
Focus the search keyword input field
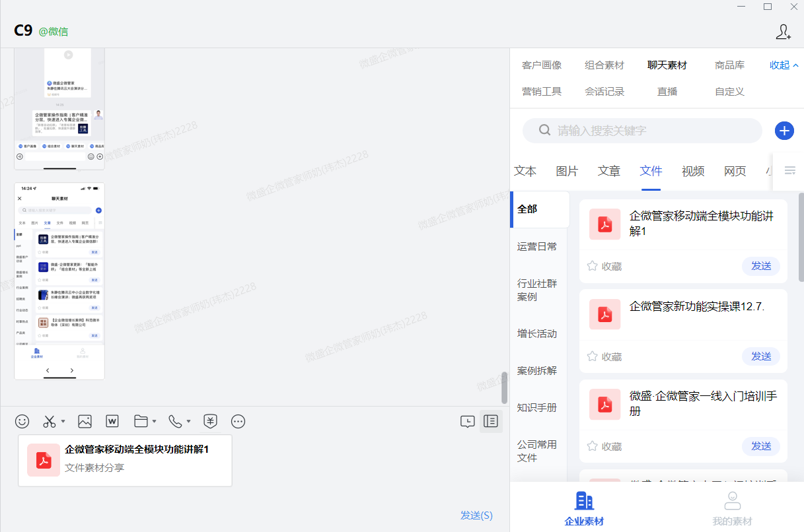pyautogui.click(x=642, y=131)
